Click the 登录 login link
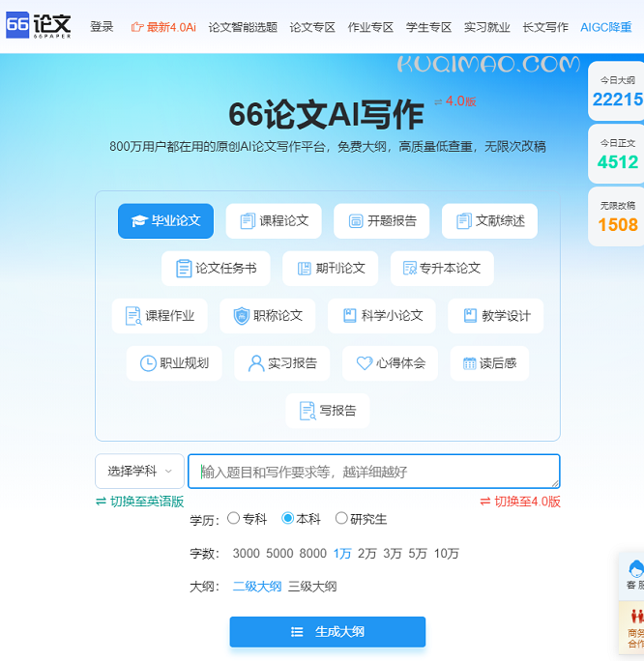This screenshot has width=644, height=661. point(102,27)
